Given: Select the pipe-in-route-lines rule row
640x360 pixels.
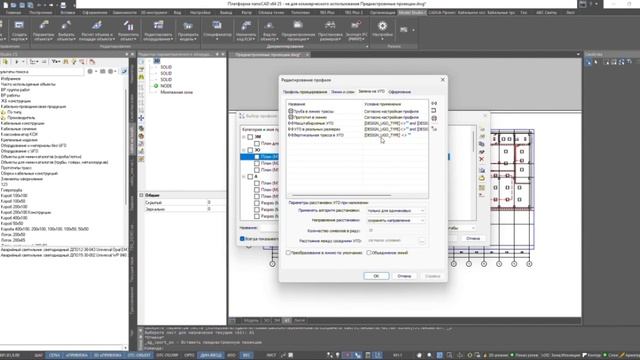Looking at the screenshot, I should click(x=358, y=111).
